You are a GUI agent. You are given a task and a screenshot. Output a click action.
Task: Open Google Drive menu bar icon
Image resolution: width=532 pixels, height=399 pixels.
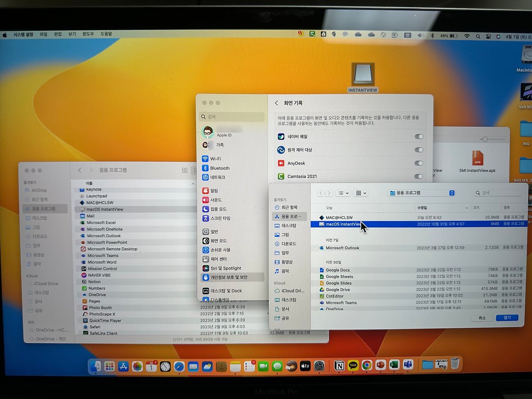coord(324,34)
